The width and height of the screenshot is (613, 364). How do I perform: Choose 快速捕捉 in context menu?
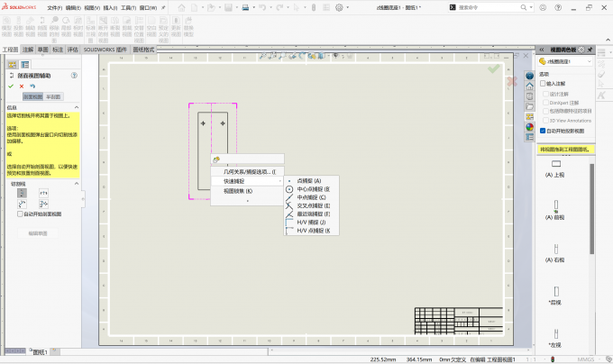(247, 181)
